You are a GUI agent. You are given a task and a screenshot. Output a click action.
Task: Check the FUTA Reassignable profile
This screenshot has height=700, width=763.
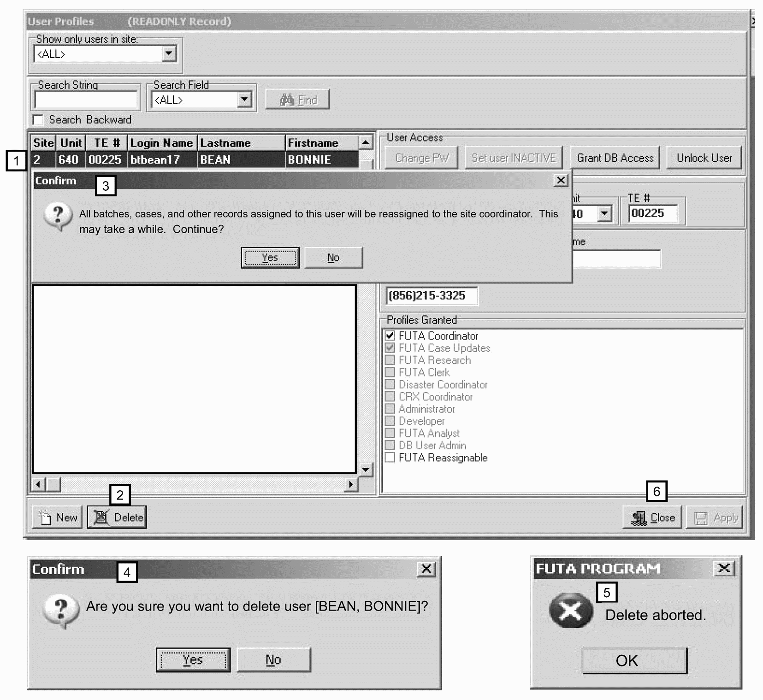point(390,458)
